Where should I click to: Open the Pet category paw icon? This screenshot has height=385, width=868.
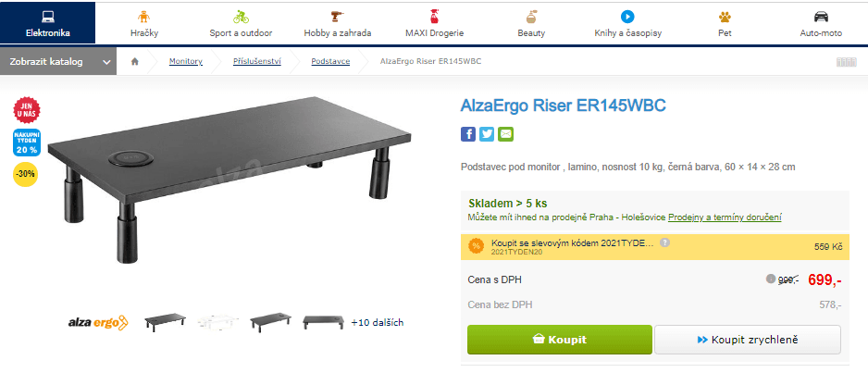(725, 17)
